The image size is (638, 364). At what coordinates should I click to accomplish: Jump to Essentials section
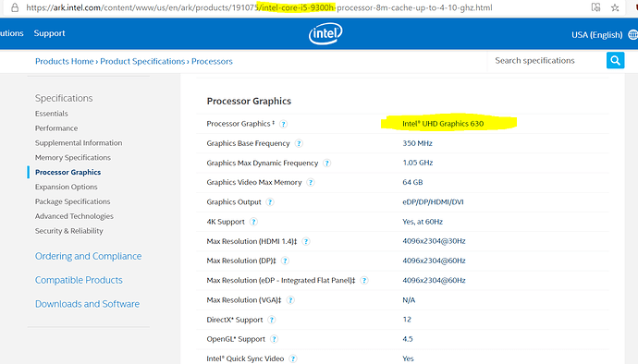(x=51, y=114)
